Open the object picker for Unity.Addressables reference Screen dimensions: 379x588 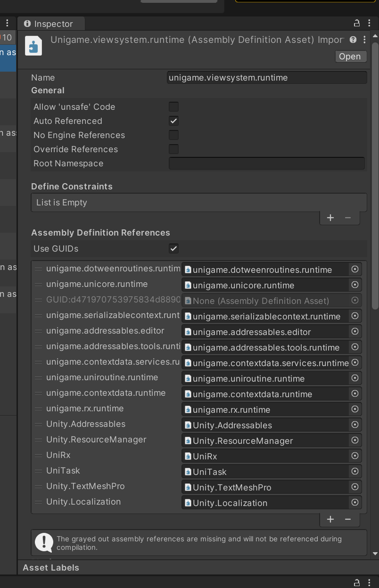pyautogui.click(x=355, y=425)
